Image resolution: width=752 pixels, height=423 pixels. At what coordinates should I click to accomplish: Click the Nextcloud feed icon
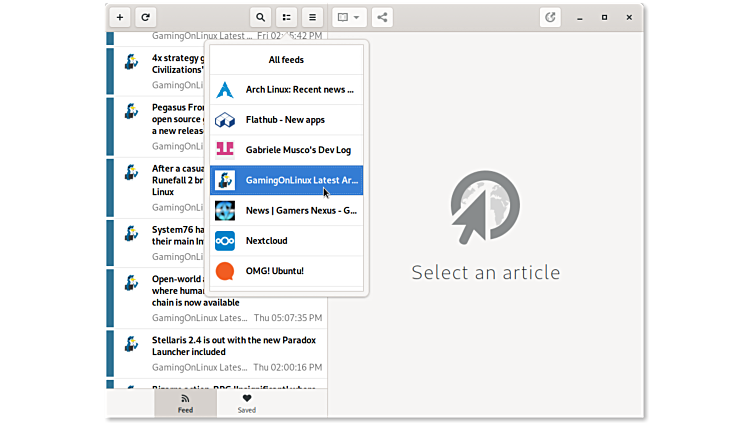225,241
